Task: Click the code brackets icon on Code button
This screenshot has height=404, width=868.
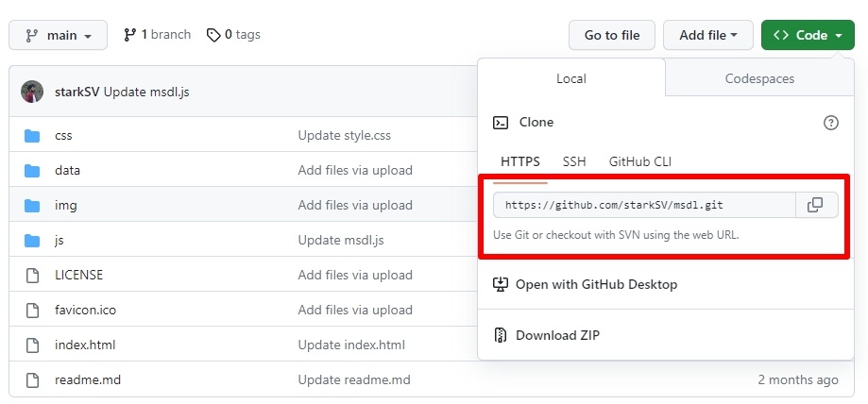Action: pyautogui.click(x=781, y=36)
